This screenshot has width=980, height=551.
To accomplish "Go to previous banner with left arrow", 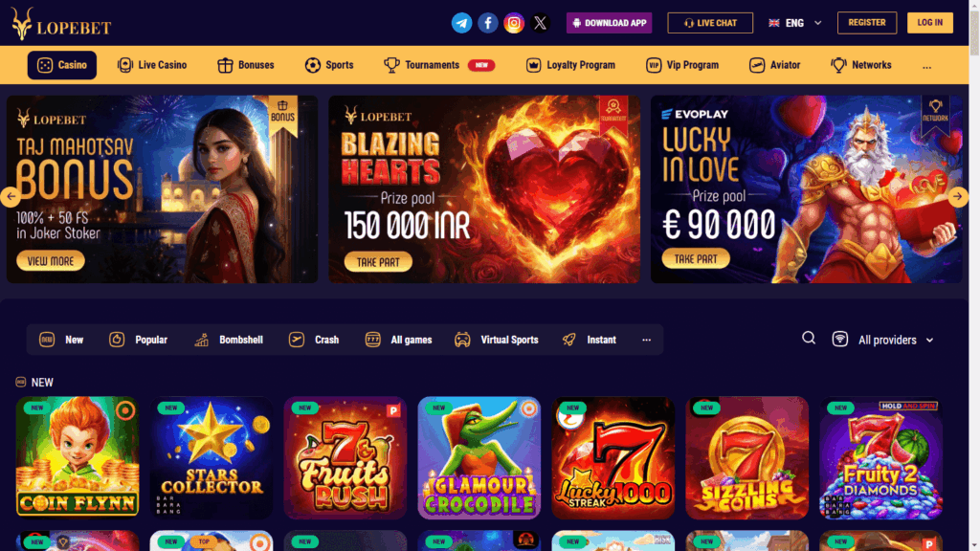I will (x=11, y=196).
